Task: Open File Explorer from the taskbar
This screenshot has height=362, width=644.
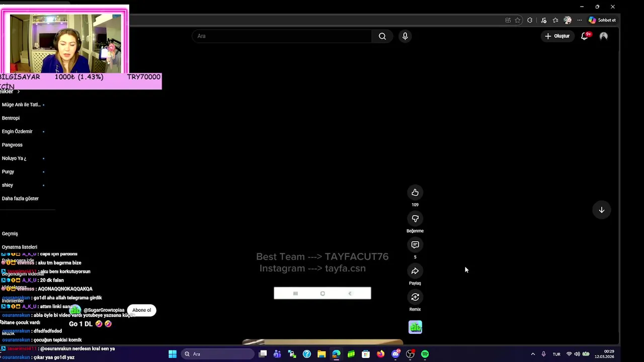Action: point(321,354)
